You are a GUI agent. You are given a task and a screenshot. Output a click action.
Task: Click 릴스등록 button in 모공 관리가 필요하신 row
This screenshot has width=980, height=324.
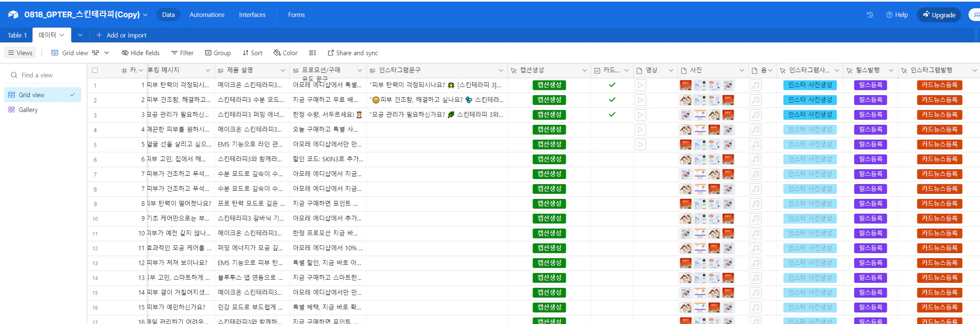tap(871, 115)
